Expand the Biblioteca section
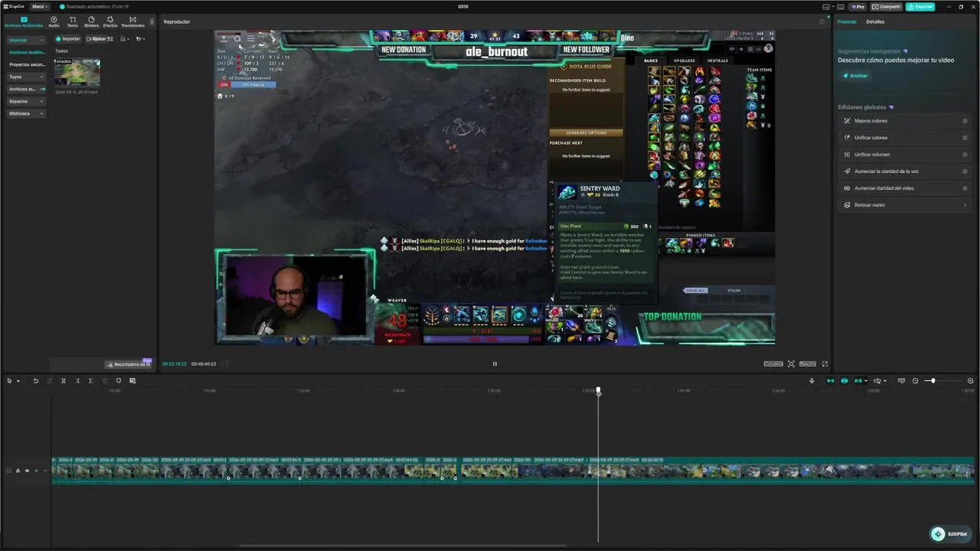The width and height of the screenshot is (980, 551). 26,113
